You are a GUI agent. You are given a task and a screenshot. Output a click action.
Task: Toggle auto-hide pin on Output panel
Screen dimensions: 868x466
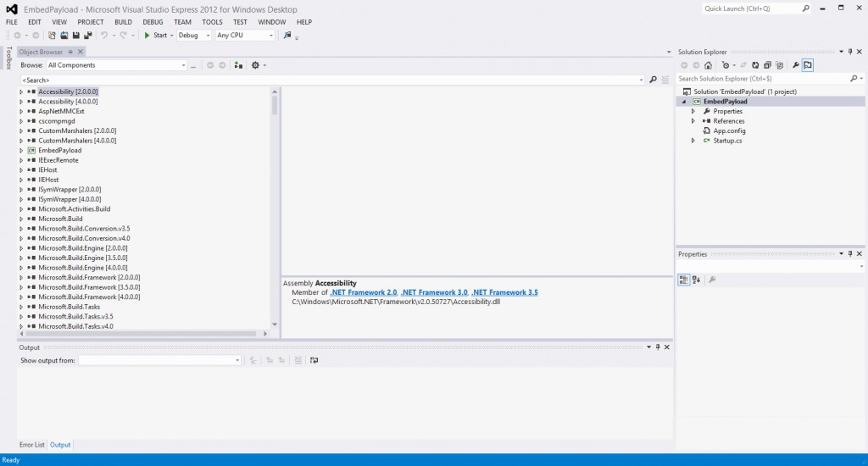(x=658, y=347)
